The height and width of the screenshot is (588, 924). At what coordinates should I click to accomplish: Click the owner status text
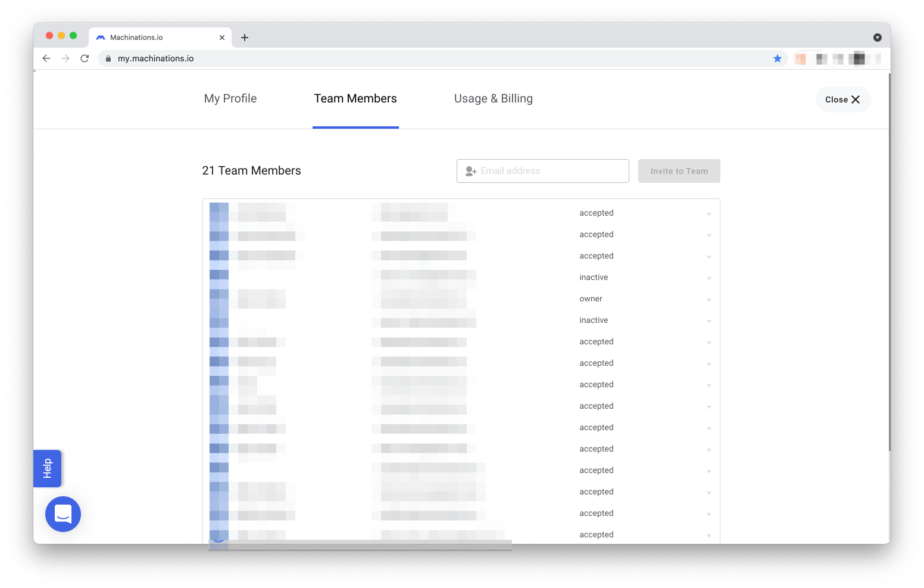591,299
